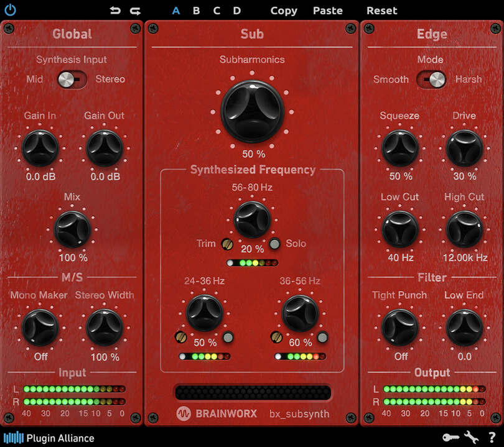The width and height of the screenshot is (504, 447).
Task: Click the undo arrow
Action: pyautogui.click(x=113, y=10)
